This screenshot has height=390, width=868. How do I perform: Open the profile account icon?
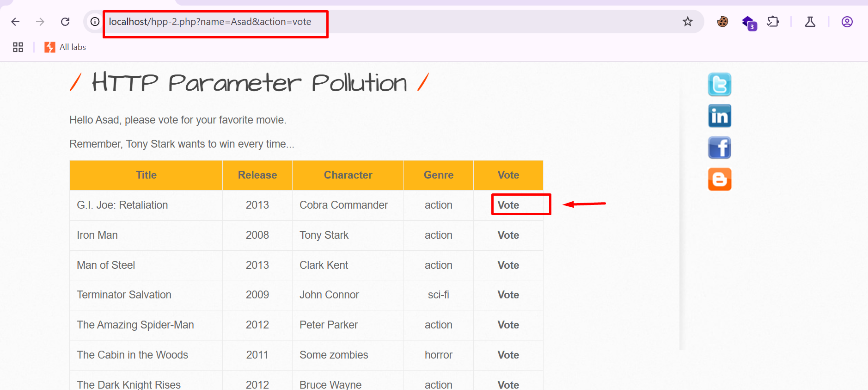[847, 22]
